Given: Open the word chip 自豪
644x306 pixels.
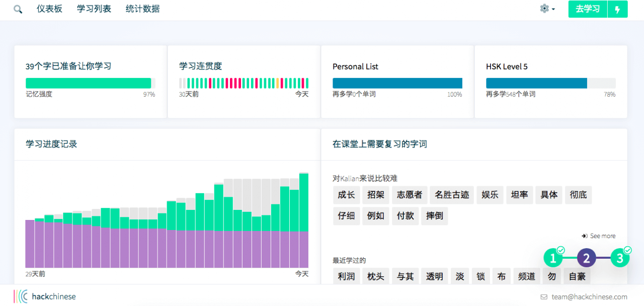Looking at the screenshot, I should (x=577, y=276).
